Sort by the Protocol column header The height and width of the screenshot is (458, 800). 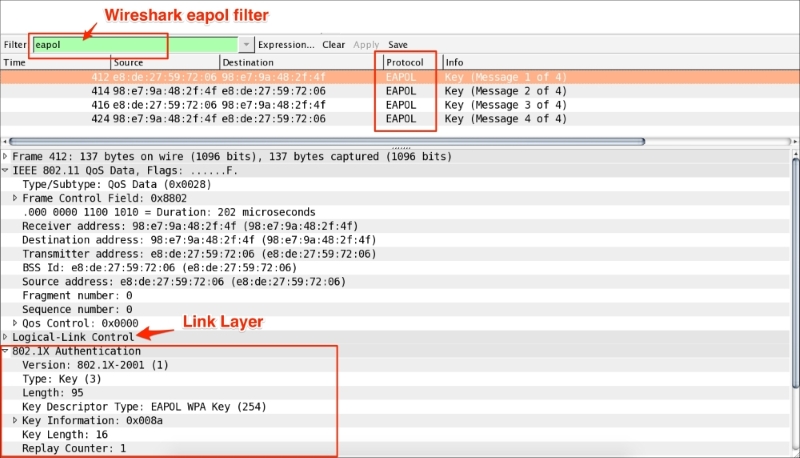click(412, 62)
